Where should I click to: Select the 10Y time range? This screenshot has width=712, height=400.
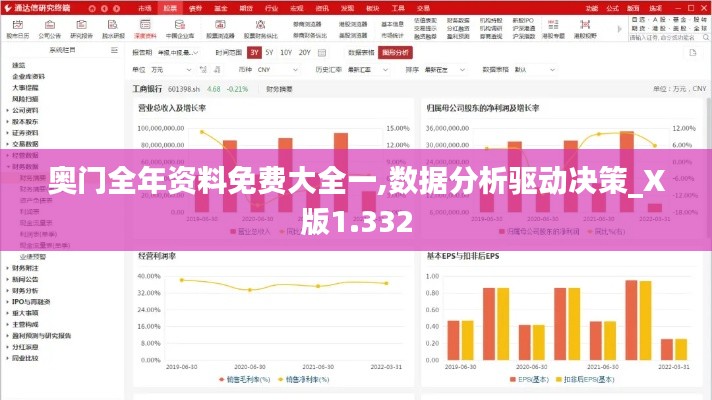point(286,53)
